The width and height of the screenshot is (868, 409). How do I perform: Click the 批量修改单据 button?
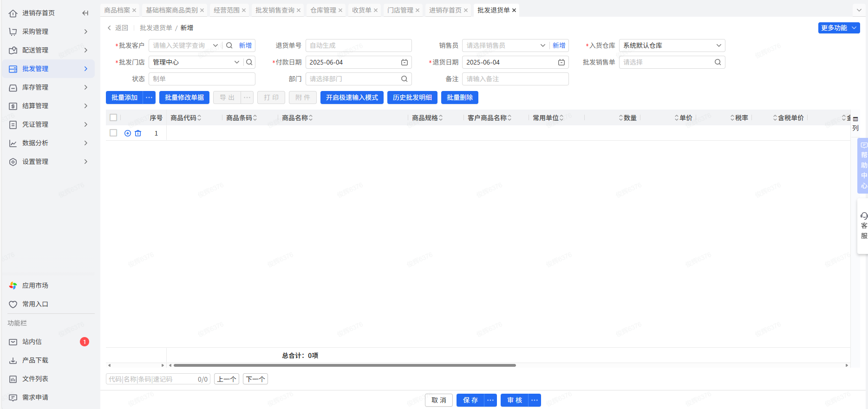[184, 97]
